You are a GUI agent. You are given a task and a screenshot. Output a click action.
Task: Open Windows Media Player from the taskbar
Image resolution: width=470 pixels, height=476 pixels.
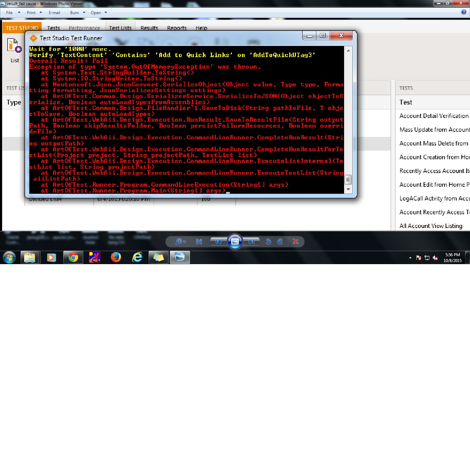click(51, 257)
